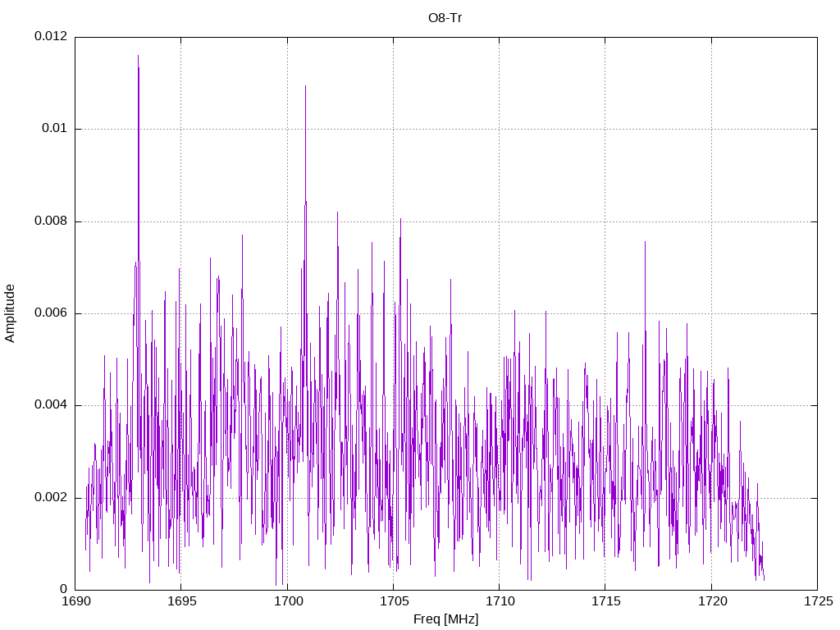Click the x-axis tick value 1700
840x630 pixels.
pyautogui.click(x=288, y=601)
